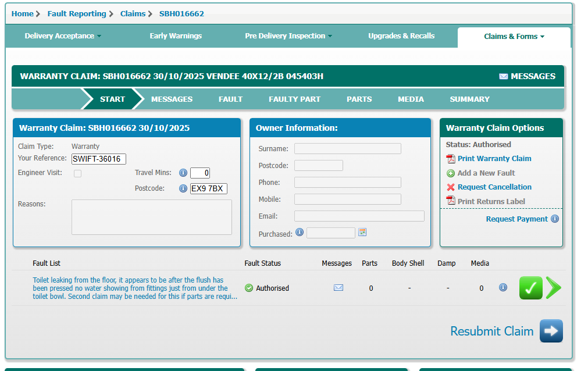This screenshot has height=371, width=588.
Task: Click the Request Payment info icon
Action: click(x=555, y=219)
